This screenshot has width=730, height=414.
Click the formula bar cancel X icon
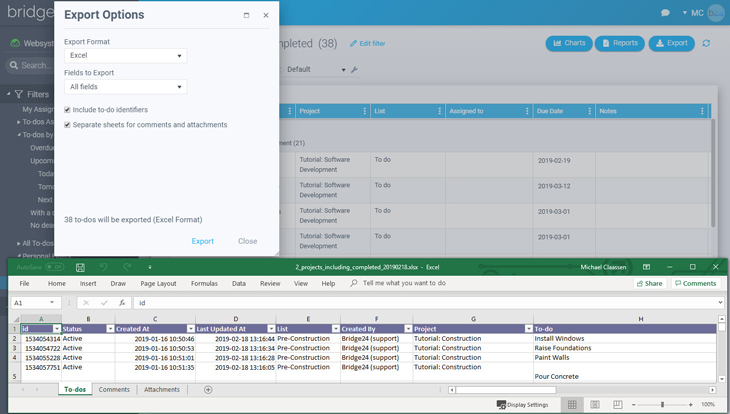click(x=86, y=303)
